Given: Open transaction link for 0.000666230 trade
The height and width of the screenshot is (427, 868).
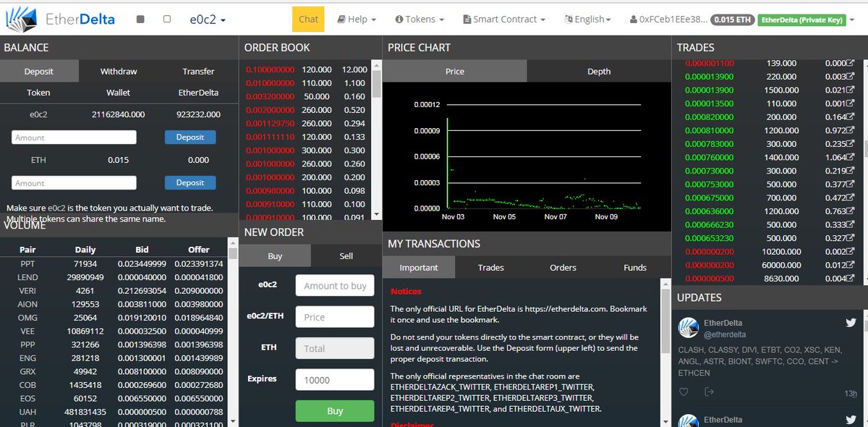Looking at the screenshot, I should pyautogui.click(x=851, y=224).
